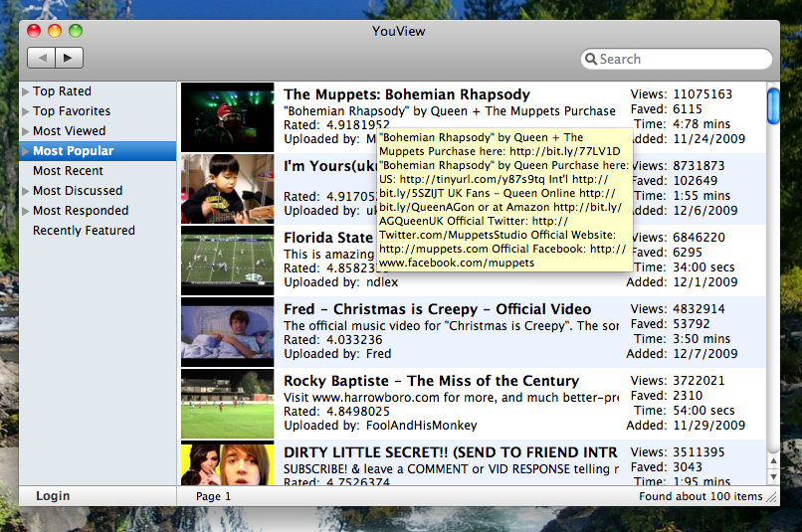Close the YouView window with red button
Image resolution: width=802 pixels, height=532 pixels.
(34, 31)
